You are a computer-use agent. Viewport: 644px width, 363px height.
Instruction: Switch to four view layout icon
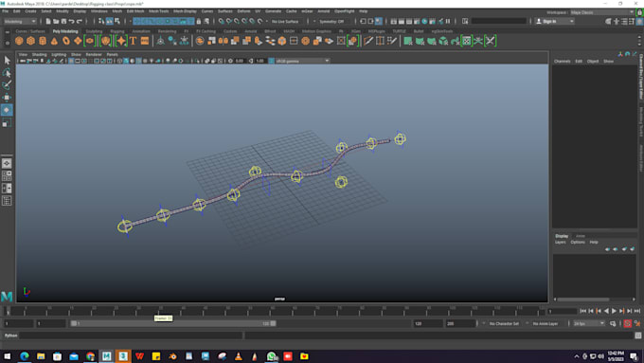click(x=7, y=176)
